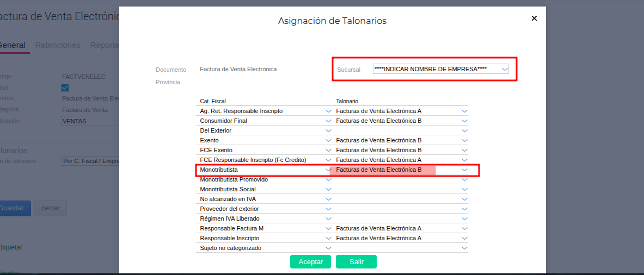Click the Salir button
The width and height of the screenshot is (644, 275).
click(x=356, y=261)
